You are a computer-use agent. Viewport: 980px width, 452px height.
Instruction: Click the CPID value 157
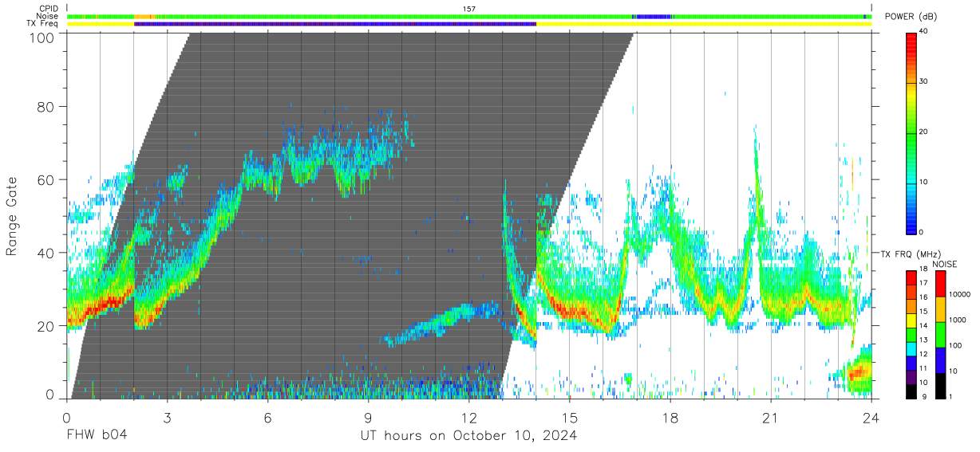point(469,9)
